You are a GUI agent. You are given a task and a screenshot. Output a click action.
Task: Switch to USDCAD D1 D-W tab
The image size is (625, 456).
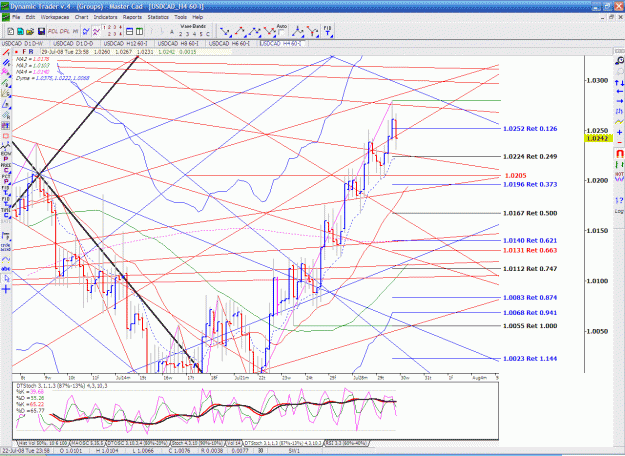(23, 43)
